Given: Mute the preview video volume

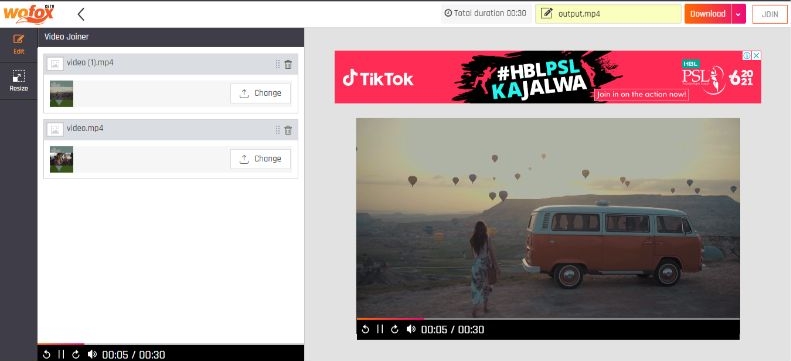Looking at the screenshot, I should [x=411, y=329].
